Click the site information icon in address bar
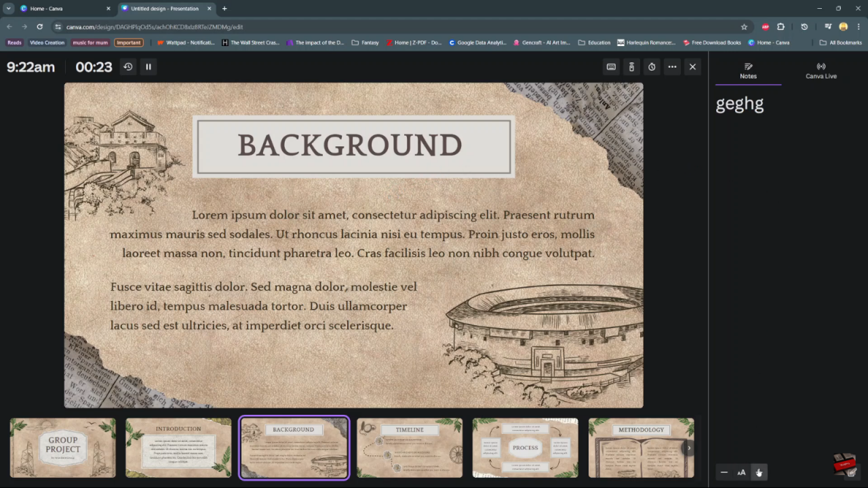Image resolution: width=868 pixels, height=488 pixels. click(58, 26)
